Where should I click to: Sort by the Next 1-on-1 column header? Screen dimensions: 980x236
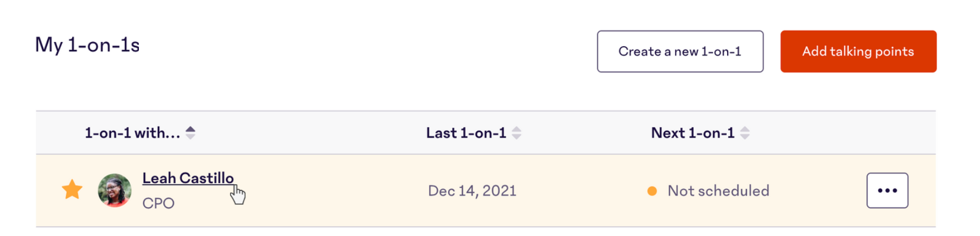click(x=693, y=133)
